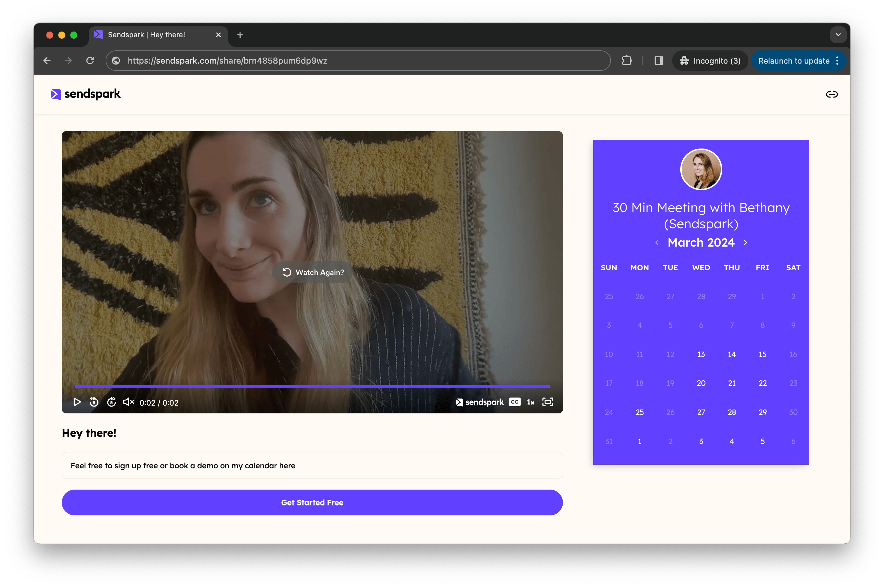Screen dimensions: 884x588
Task: Go to the previous calendar month
Action: pos(657,243)
